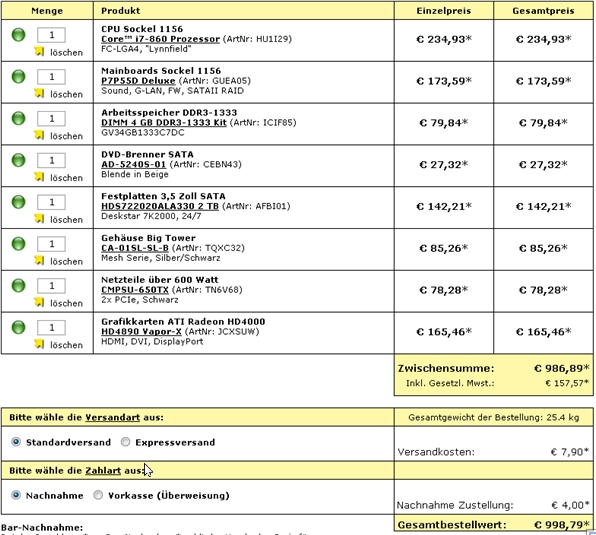Open CMPSU-650TX power supply link

[135, 290]
